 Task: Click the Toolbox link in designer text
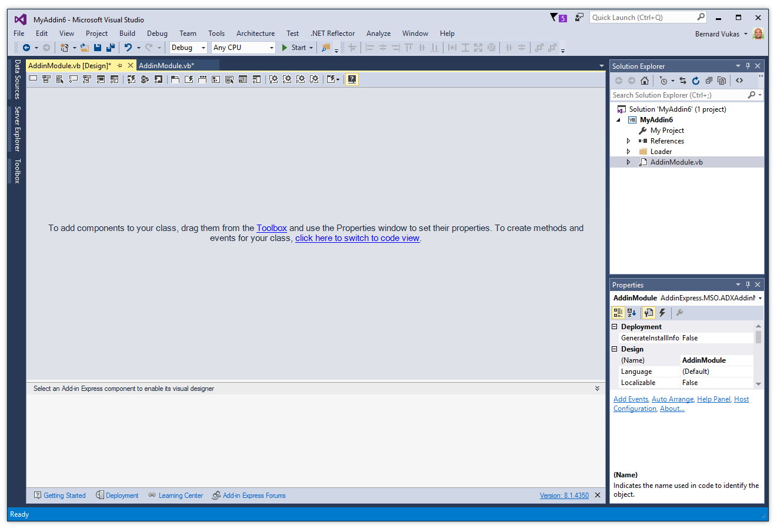(x=272, y=228)
